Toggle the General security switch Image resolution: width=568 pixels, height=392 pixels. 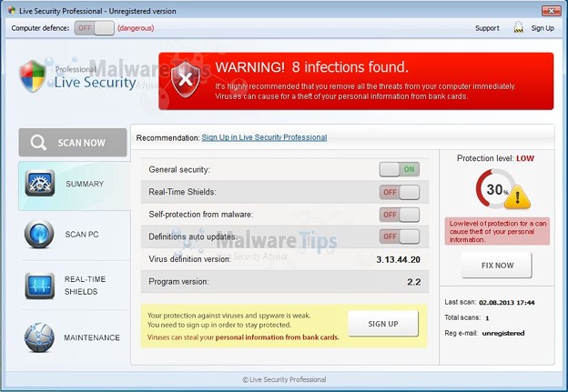pyautogui.click(x=400, y=169)
